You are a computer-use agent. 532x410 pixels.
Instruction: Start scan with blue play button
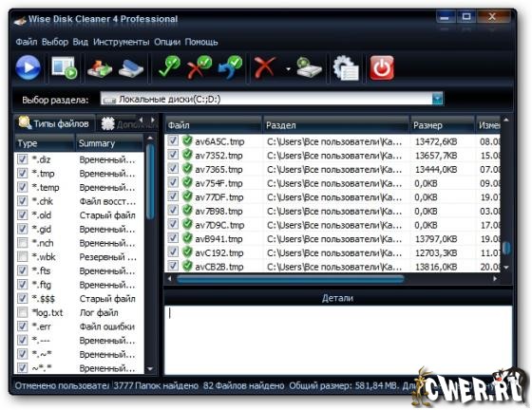tap(28, 67)
